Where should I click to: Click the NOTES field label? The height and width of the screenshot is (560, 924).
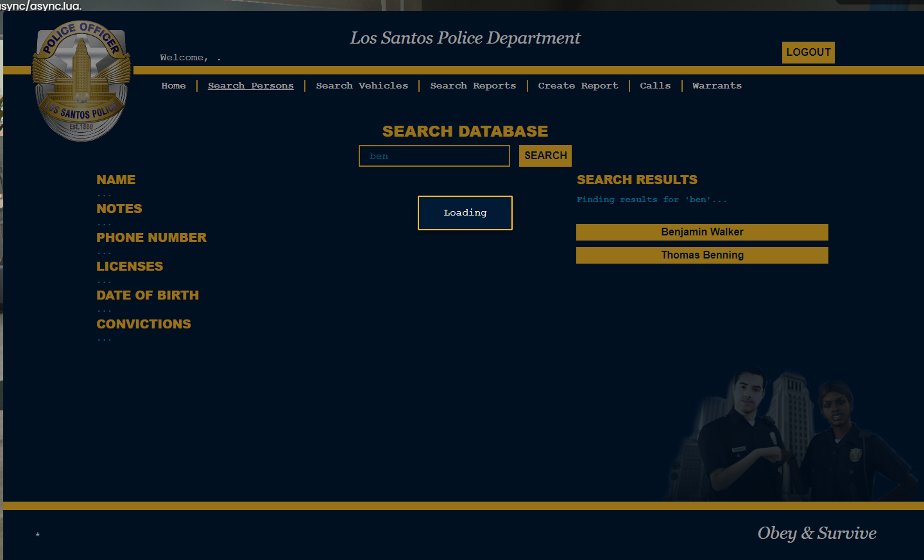point(119,209)
